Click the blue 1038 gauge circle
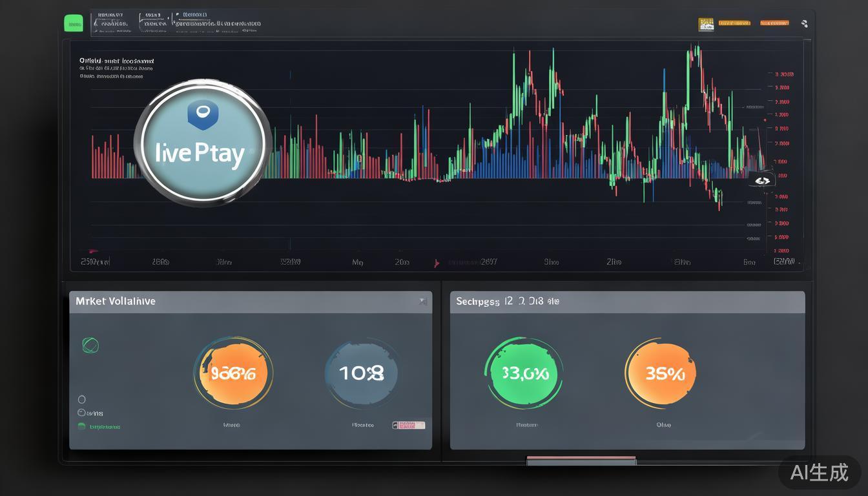868x496 pixels. (x=362, y=373)
